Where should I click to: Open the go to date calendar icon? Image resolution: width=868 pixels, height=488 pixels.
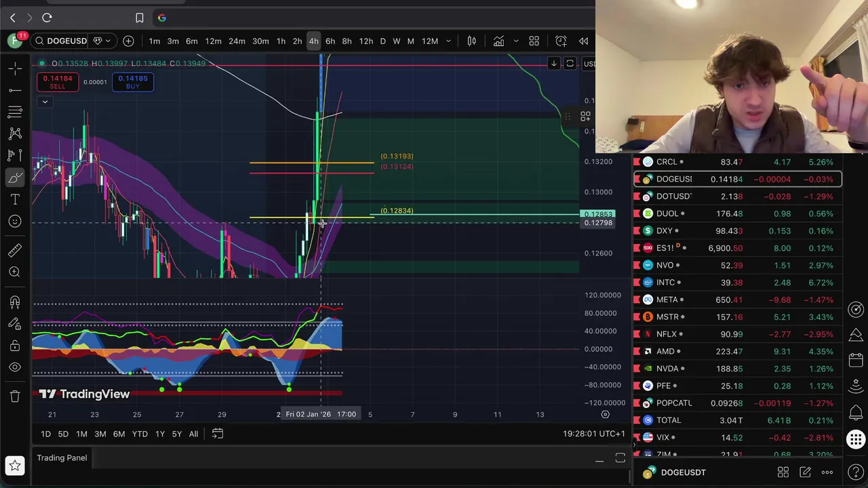click(218, 434)
